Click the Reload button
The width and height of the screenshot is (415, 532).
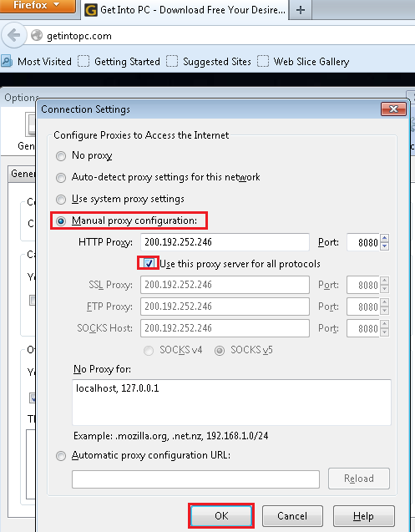[359, 479]
